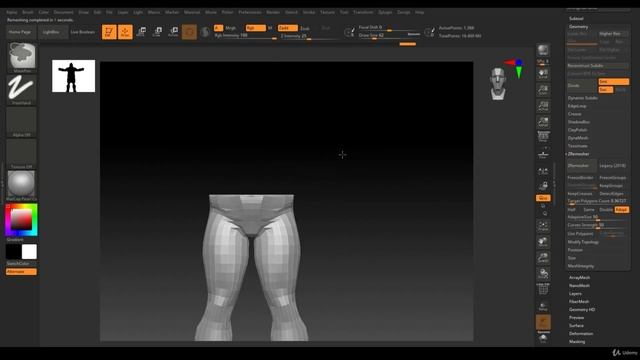Click the ZRemesher button
The height and width of the screenshot is (360, 640).
[x=581, y=166]
